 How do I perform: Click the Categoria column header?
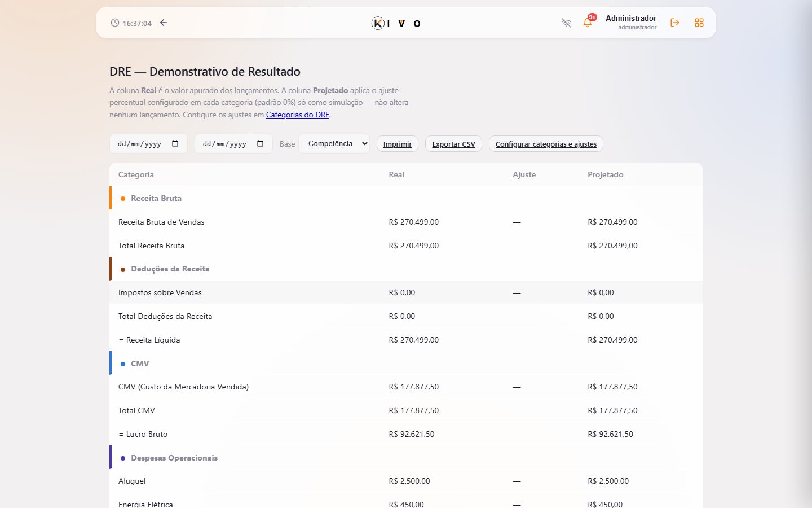pos(136,174)
